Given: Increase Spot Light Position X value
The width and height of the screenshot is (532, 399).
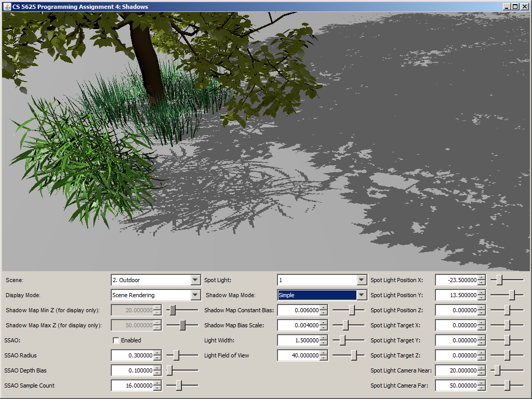Looking at the screenshot, I should pos(481,278).
